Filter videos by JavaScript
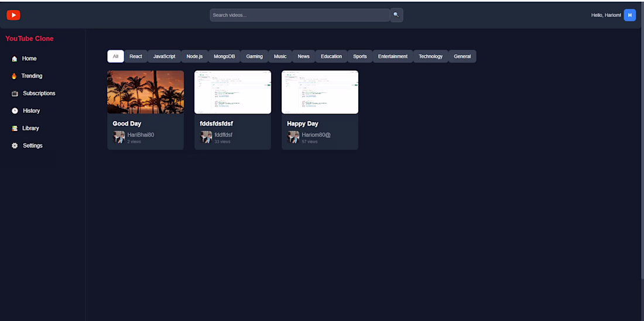 coord(165,56)
